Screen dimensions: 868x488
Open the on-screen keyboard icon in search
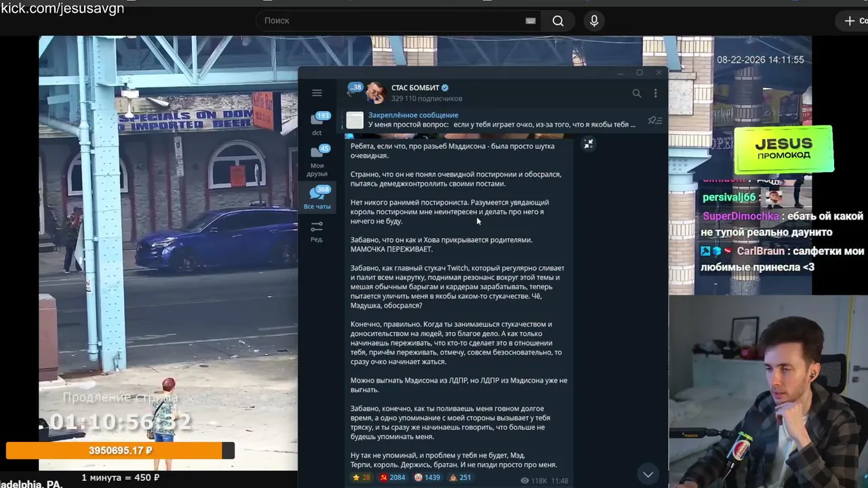[x=530, y=21]
